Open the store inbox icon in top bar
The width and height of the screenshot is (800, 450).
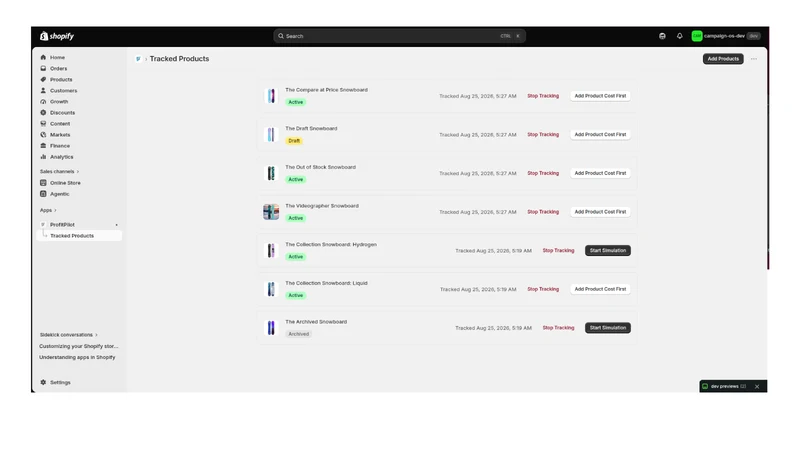[x=662, y=36]
